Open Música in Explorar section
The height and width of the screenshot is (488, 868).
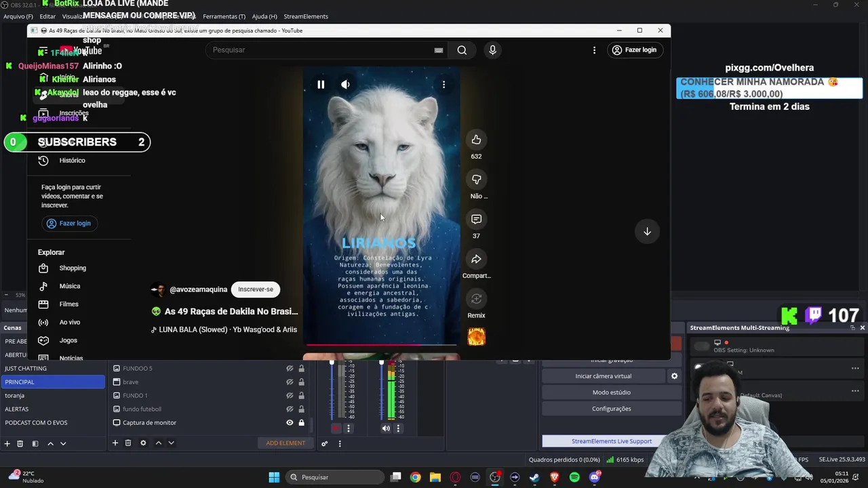[69, 286]
